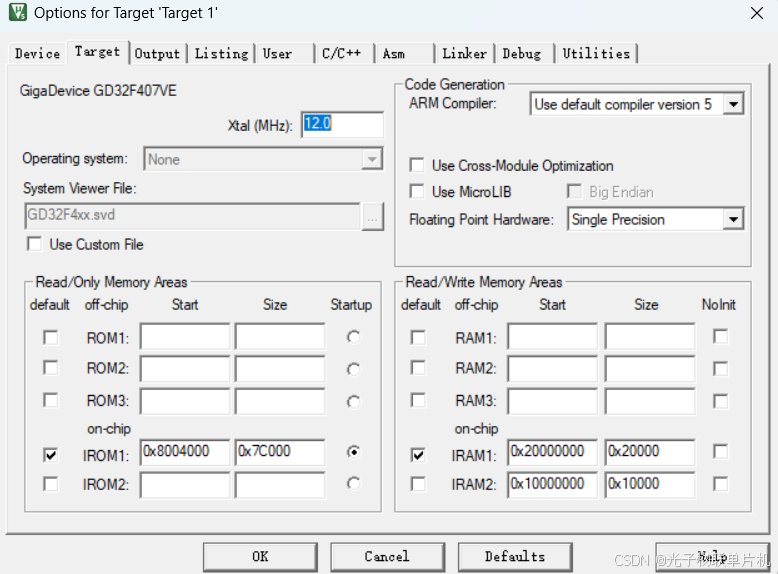Open the User tab

[284, 53]
